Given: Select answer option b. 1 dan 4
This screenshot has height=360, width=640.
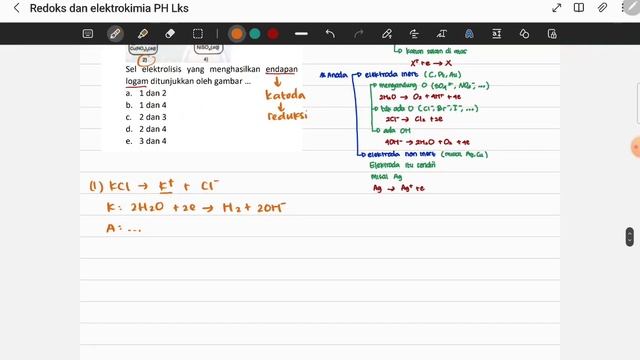Looking at the screenshot, I should (146, 105).
